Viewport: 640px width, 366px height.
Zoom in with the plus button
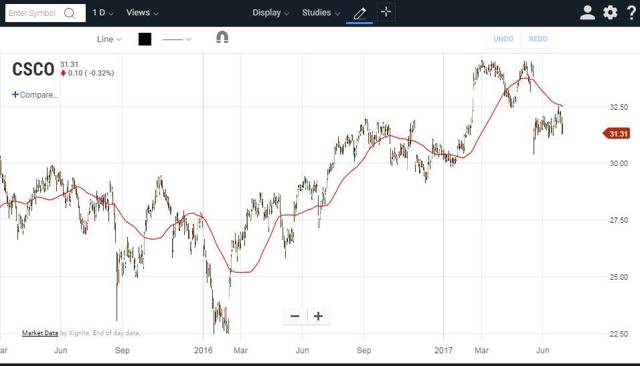point(318,316)
